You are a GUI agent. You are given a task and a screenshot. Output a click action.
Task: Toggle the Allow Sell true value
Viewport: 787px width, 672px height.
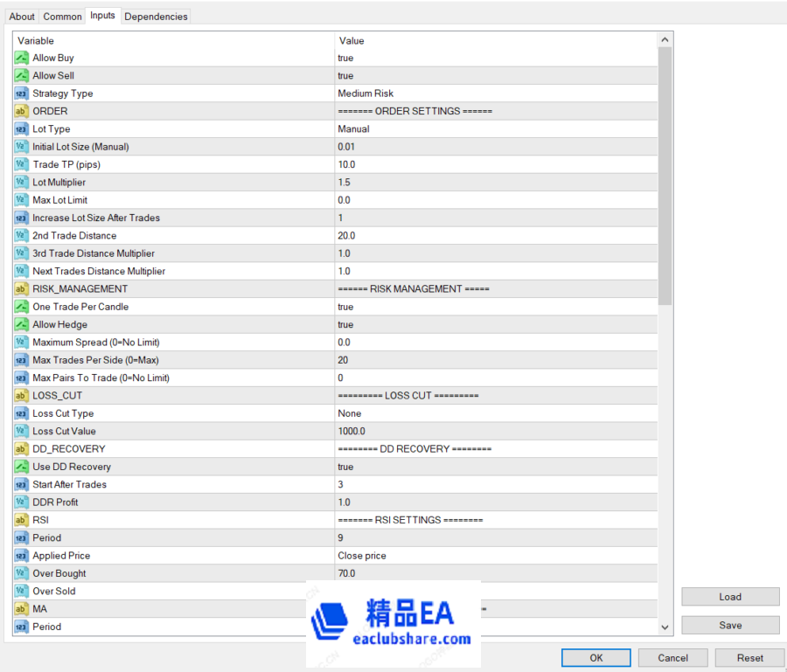(x=345, y=76)
